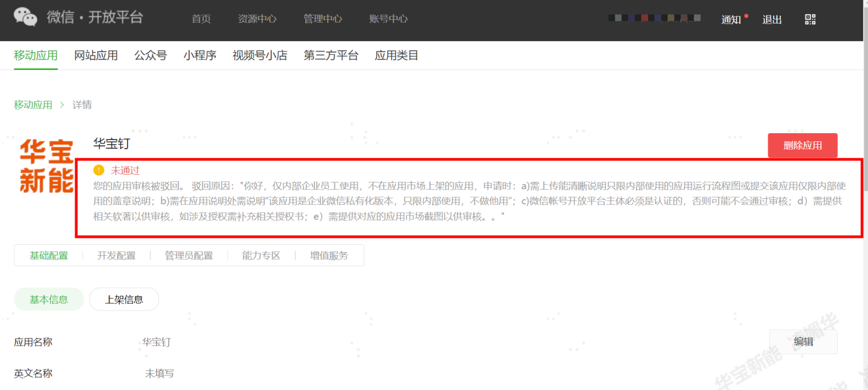Open the 能力专区 tab
This screenshot has height=390, width=868.
[261, 256]
